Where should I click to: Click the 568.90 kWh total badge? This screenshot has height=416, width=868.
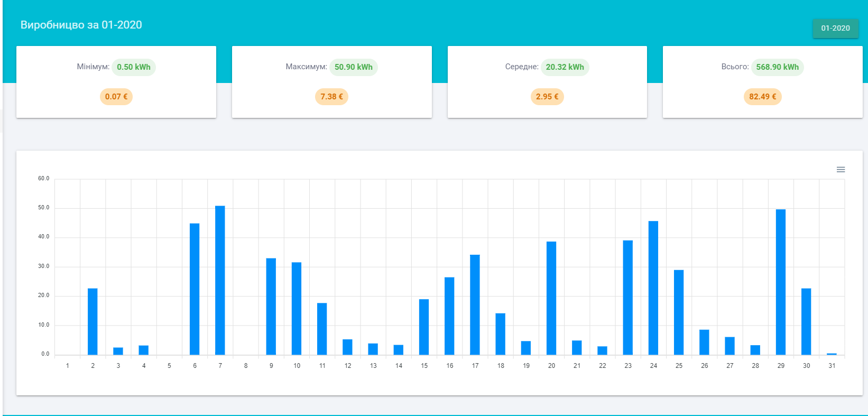coord(778,67)
